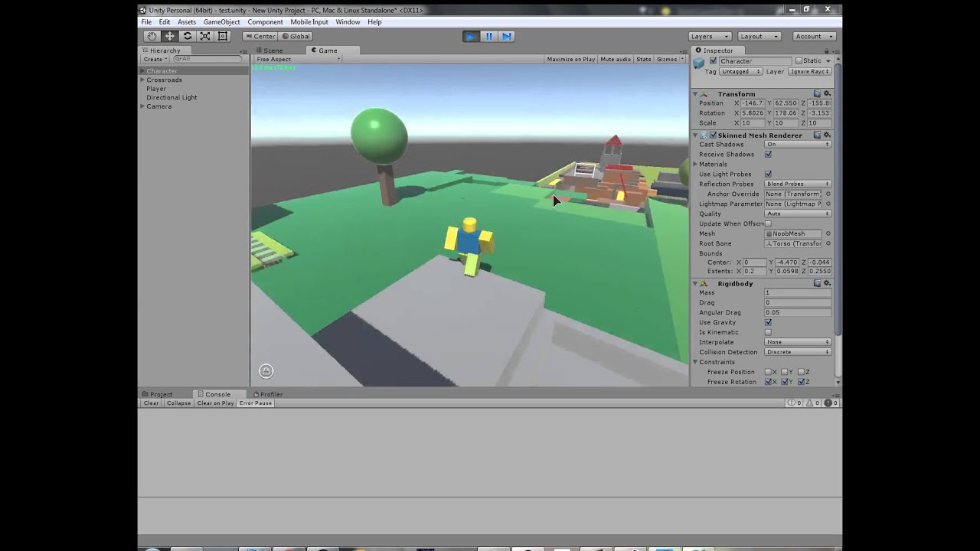Open the Component menu
Screen dimensions: 980x551
coord(265,21)
